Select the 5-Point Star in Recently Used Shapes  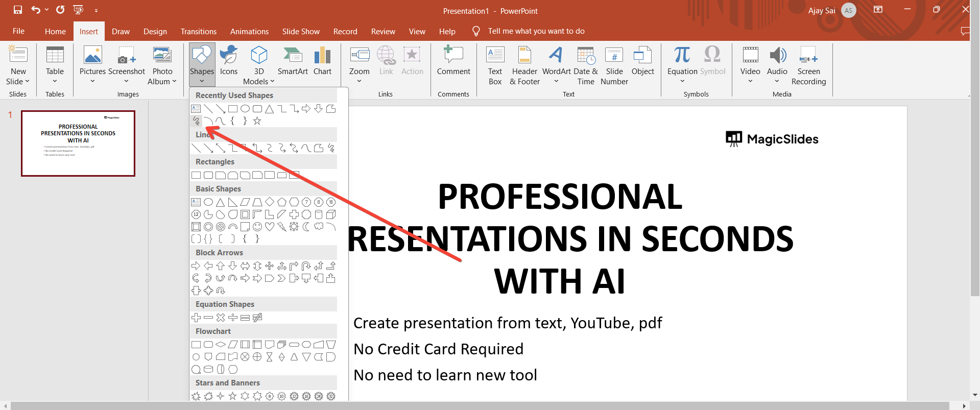pos(257,121)
